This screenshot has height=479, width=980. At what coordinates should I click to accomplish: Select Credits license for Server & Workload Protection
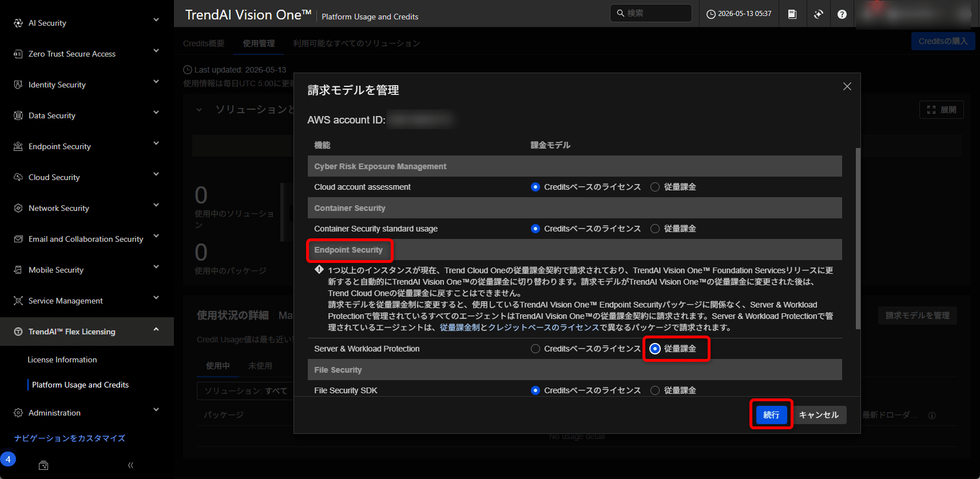point(535,349)
